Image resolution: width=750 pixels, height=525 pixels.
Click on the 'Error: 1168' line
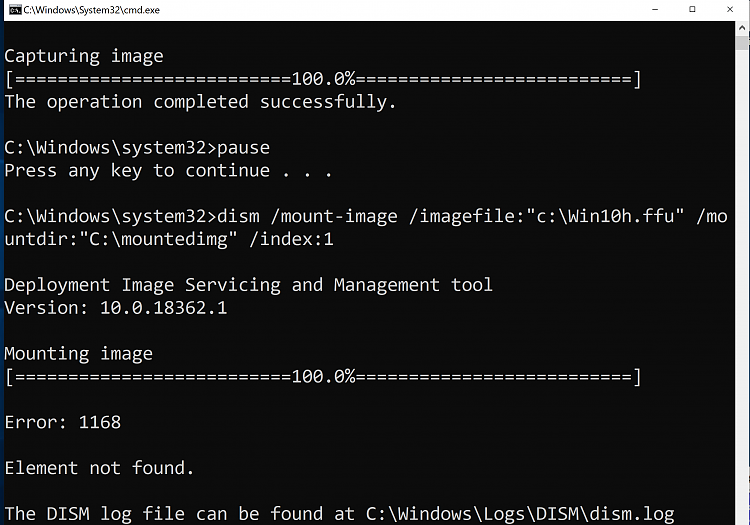coord(63,422)
